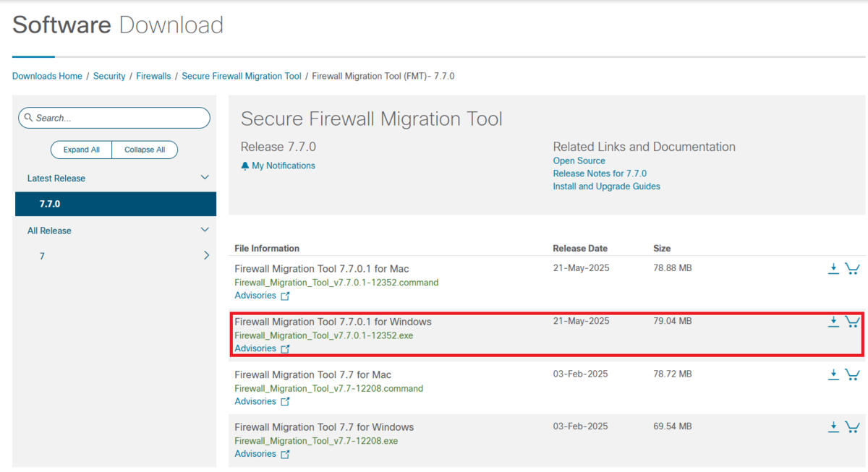Click the bell icon next to My Notifications
Screen dimensions: 868x472
pos(245,166)
